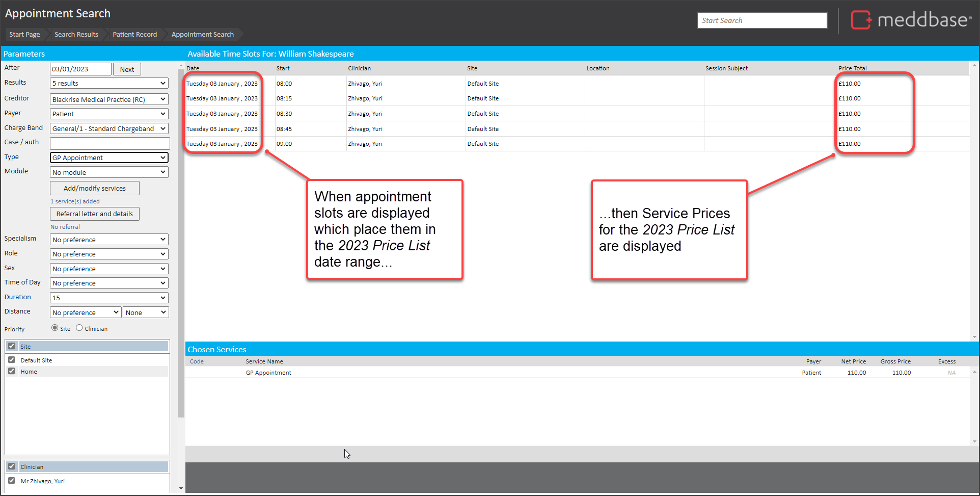
Task: Open the Start Page breadcrumb
Action: click(24, 35)
